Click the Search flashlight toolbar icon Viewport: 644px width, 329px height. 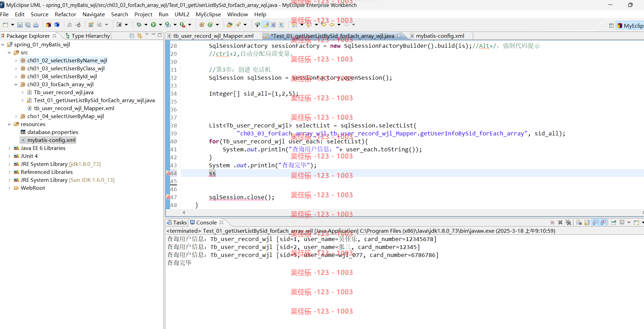(x=238, y=25)
